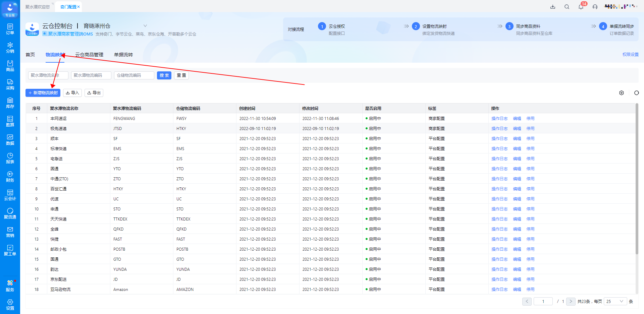This screenshot has width=644, height=314.
Task: Click the 导入 import button
Action: point(72,93)
